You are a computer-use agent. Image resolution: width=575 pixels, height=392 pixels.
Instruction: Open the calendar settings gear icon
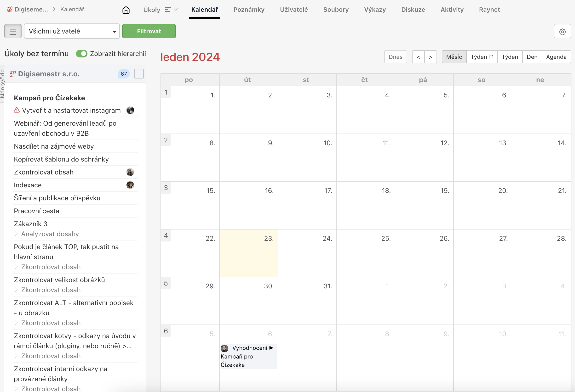[x=562, y=31]
